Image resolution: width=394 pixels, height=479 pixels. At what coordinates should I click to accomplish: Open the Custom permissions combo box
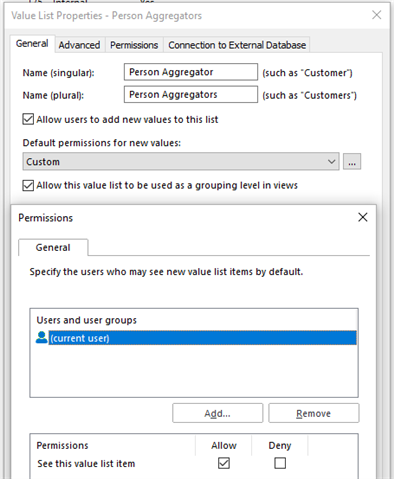click(x=181, y=162)
